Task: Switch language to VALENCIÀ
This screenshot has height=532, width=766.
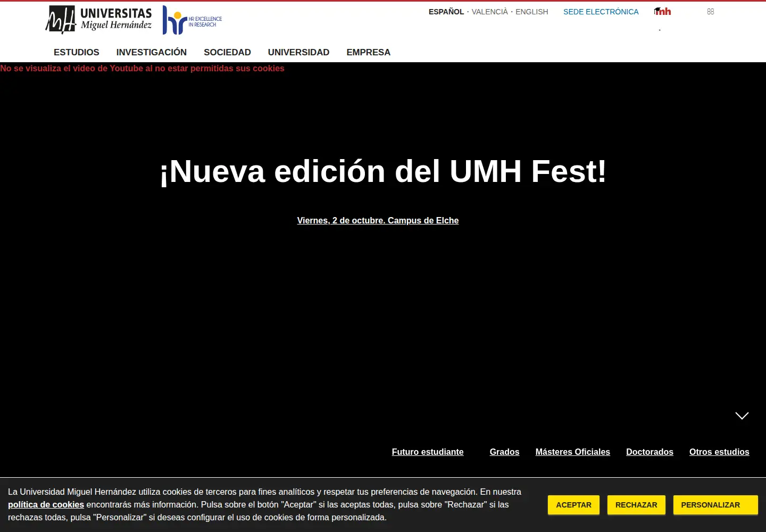Action: [x=490, y=12]
